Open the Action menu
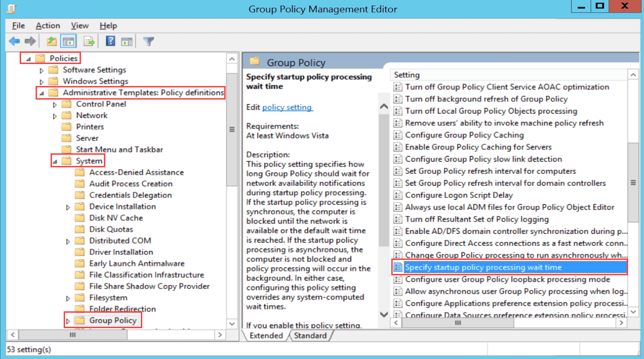Viewport: 644px width, 359px height. [x=48, y=26]
